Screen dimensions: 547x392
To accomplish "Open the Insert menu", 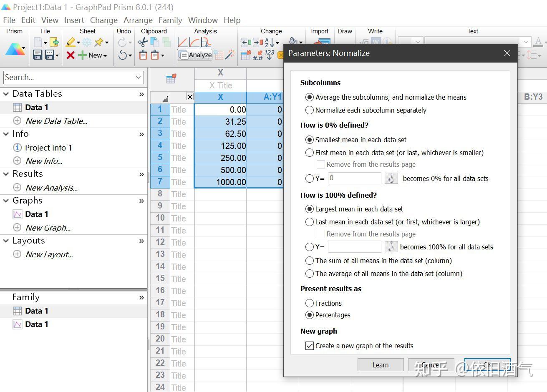I will (74, 20).
